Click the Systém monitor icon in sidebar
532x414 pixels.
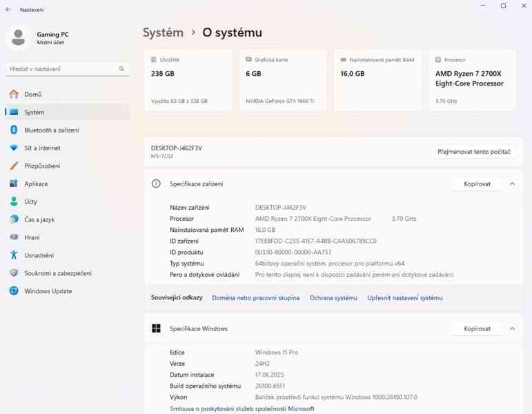point(14,112)
